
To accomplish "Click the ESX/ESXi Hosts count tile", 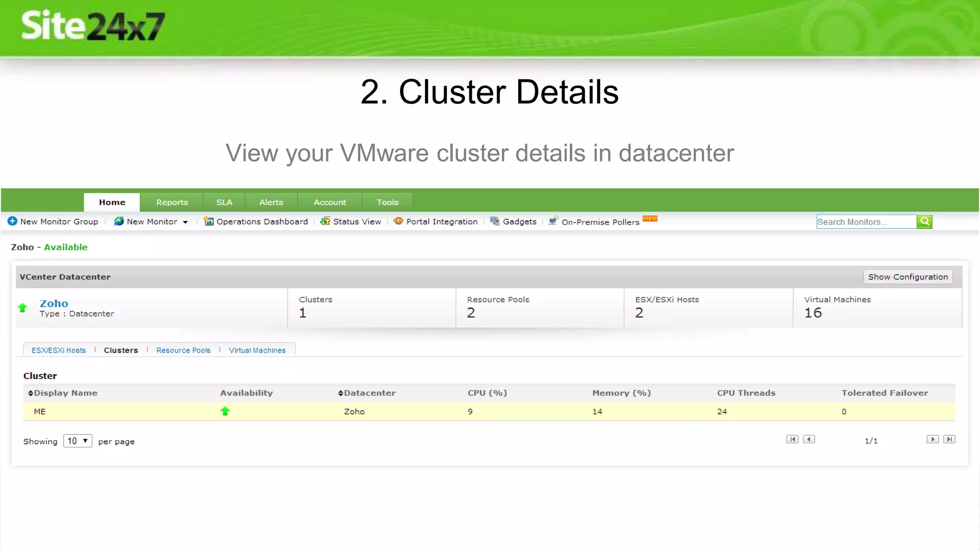I will tap(708, 308).
